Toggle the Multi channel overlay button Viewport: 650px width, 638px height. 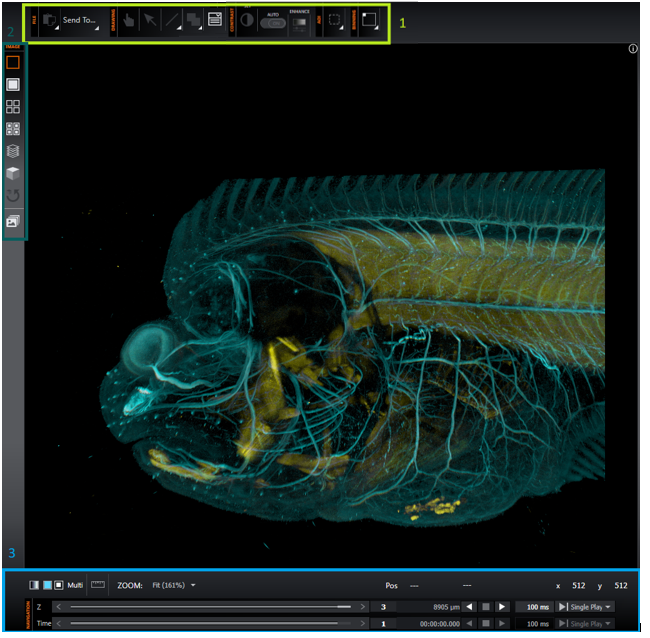[x=75, y=585]
